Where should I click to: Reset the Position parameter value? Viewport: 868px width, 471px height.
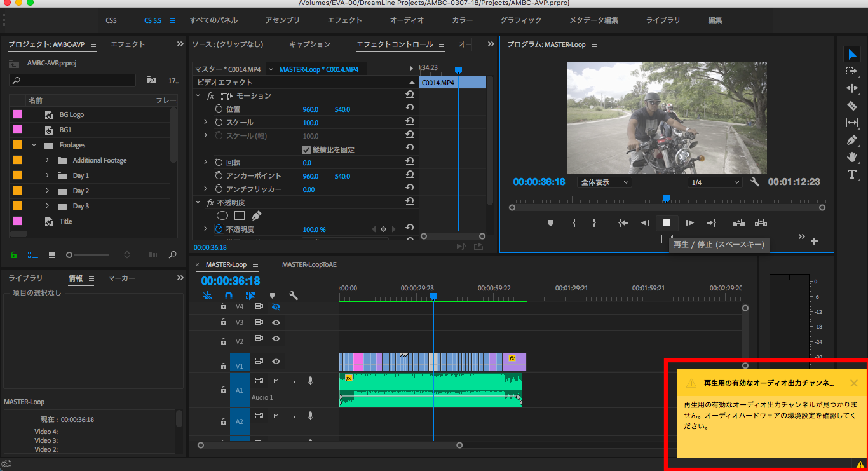click(x=409, y=109)
